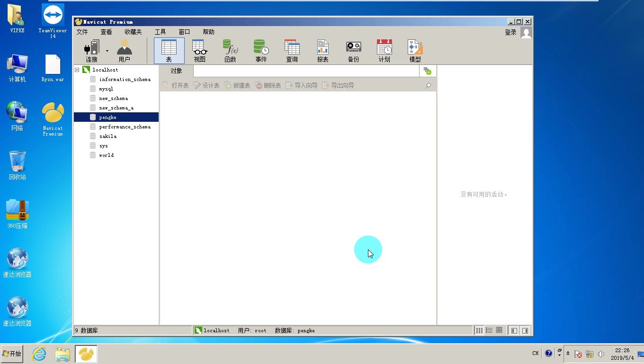Image resolution: width=644 pixels, height=364 pixels.
Task: Click the 删除表 button
Action: point(268,85)
